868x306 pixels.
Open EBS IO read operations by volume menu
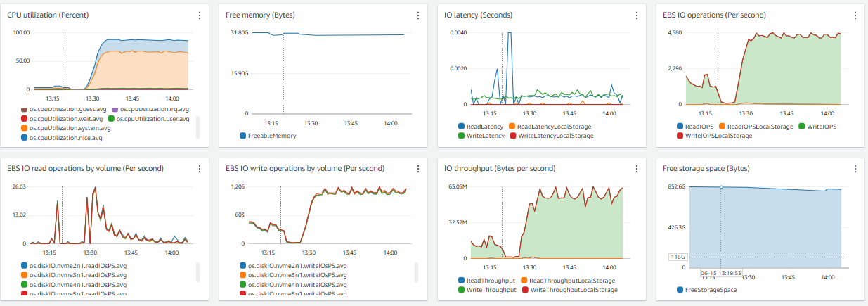(x=200, y=169)
